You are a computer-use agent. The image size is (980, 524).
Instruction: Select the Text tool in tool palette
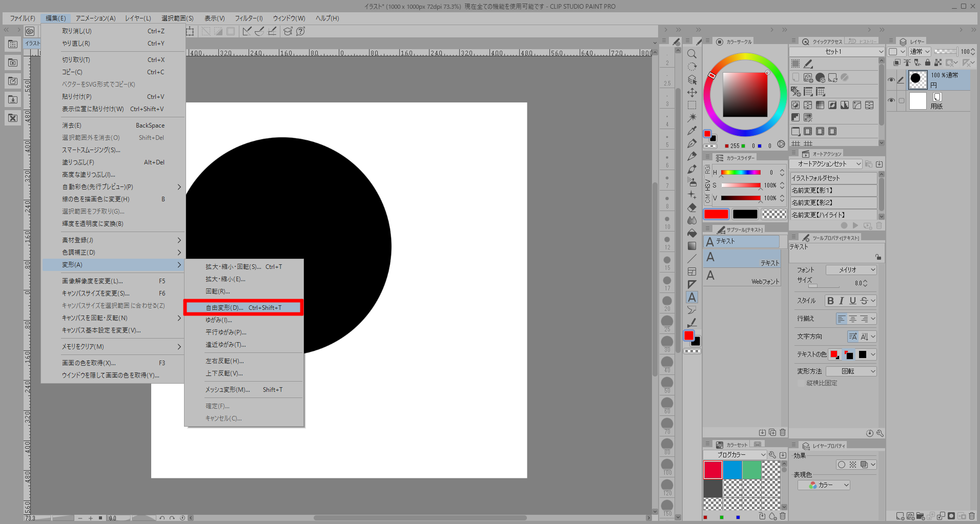click(x=692, y=297)
